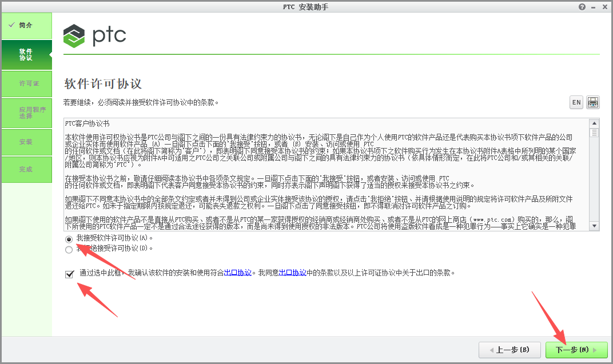
Task: Click the arrow marker beside 软件协议 step
Action: pos(49,55)
